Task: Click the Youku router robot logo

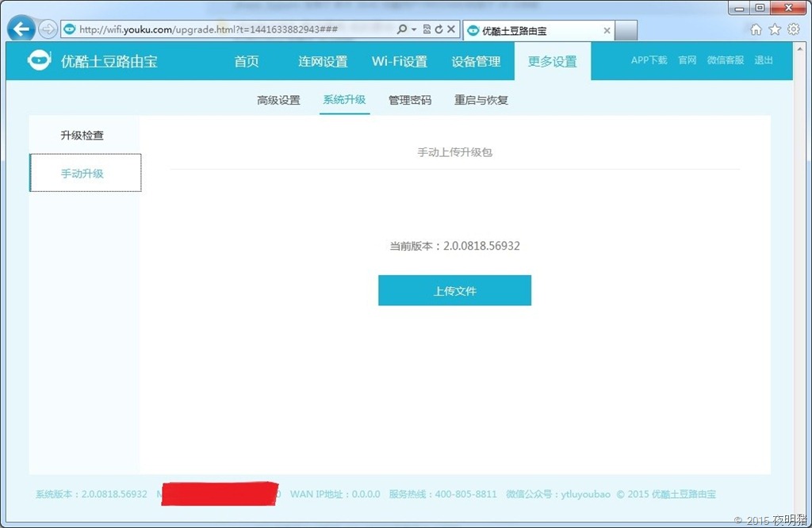Action: click(x=38, y=61)
